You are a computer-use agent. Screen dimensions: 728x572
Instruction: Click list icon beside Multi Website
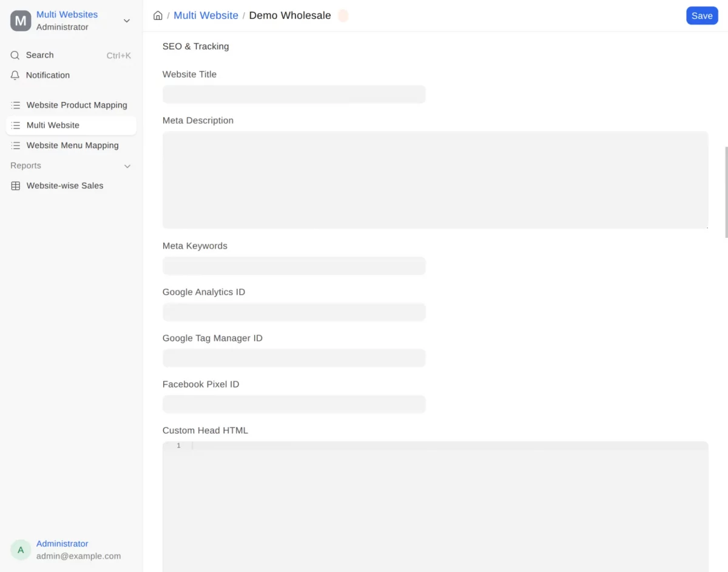[16, 125]
